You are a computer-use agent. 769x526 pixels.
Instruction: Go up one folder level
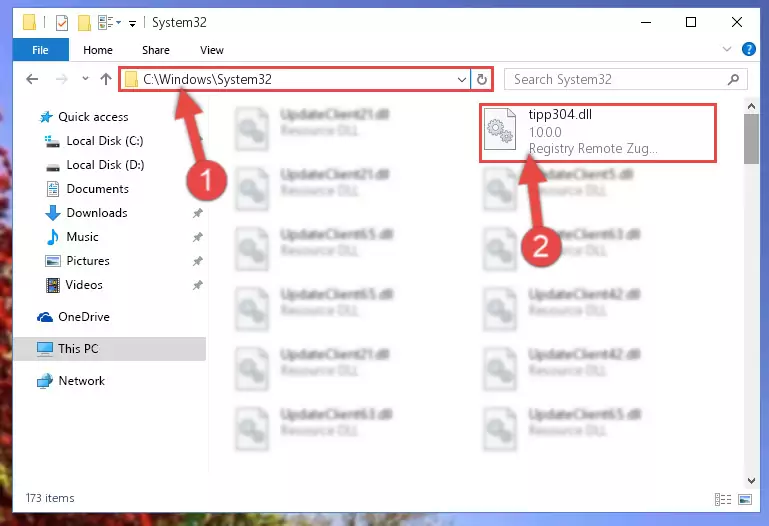[x=105, y=79]
